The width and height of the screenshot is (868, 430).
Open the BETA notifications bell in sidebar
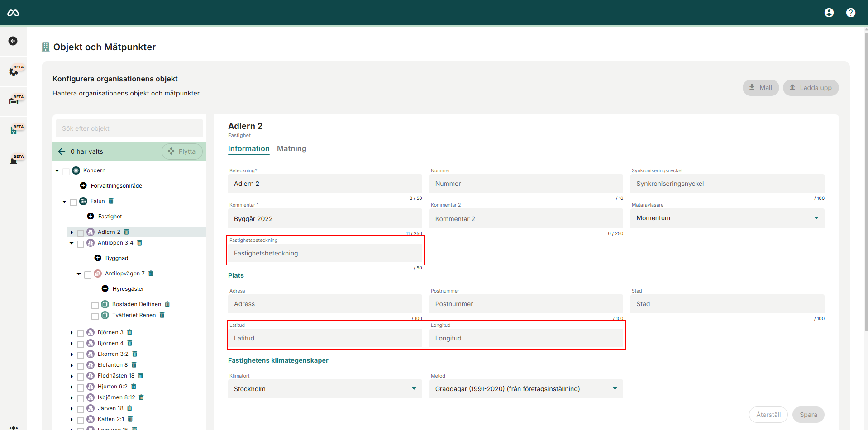coord(14,161)
